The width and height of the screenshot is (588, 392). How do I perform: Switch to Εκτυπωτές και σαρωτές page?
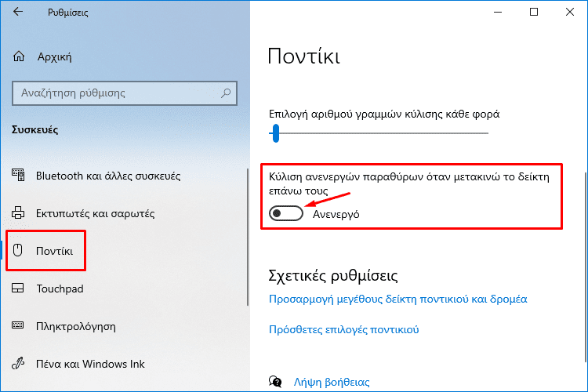(95, 213)
